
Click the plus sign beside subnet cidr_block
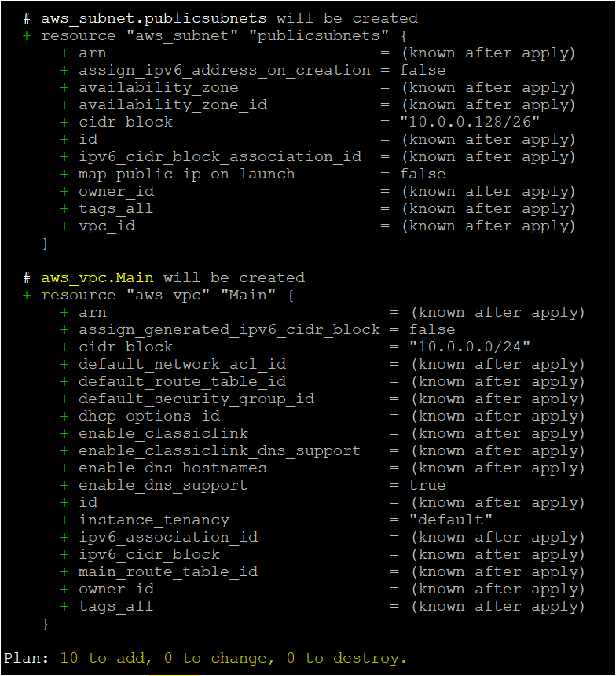click(x=64, y=123)
